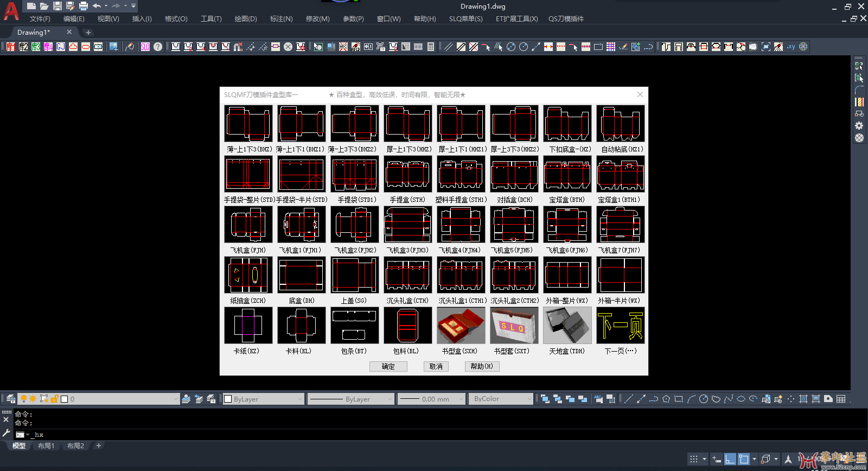Click the save icon in quick access toolbar
The height and width of the screenshot is (471, 868).
coord(57,6)
